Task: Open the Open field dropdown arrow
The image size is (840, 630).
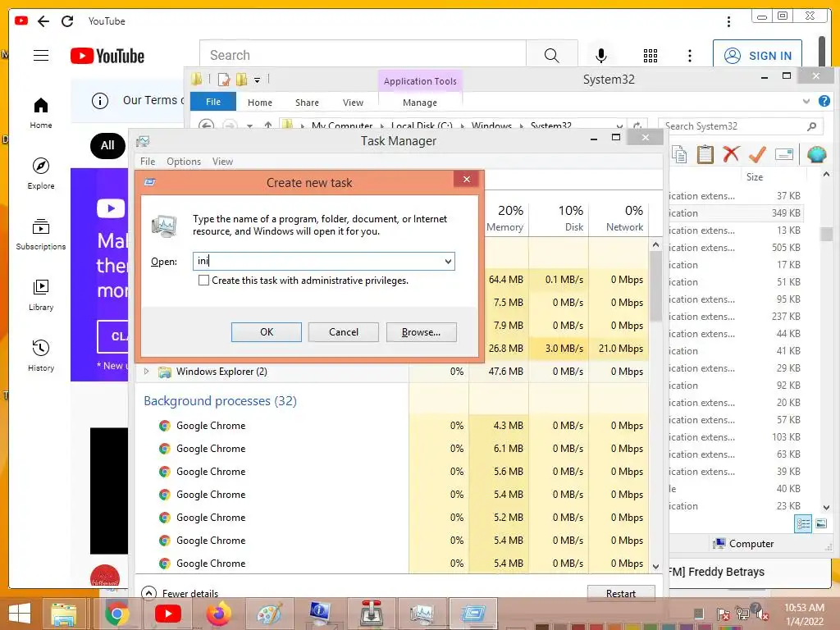Action: coord(448,262)
